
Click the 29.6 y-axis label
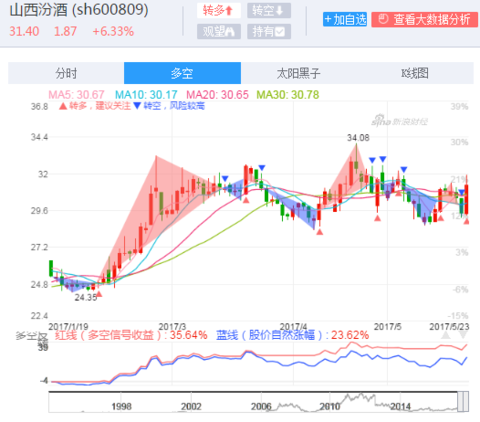tap(39, 211)
